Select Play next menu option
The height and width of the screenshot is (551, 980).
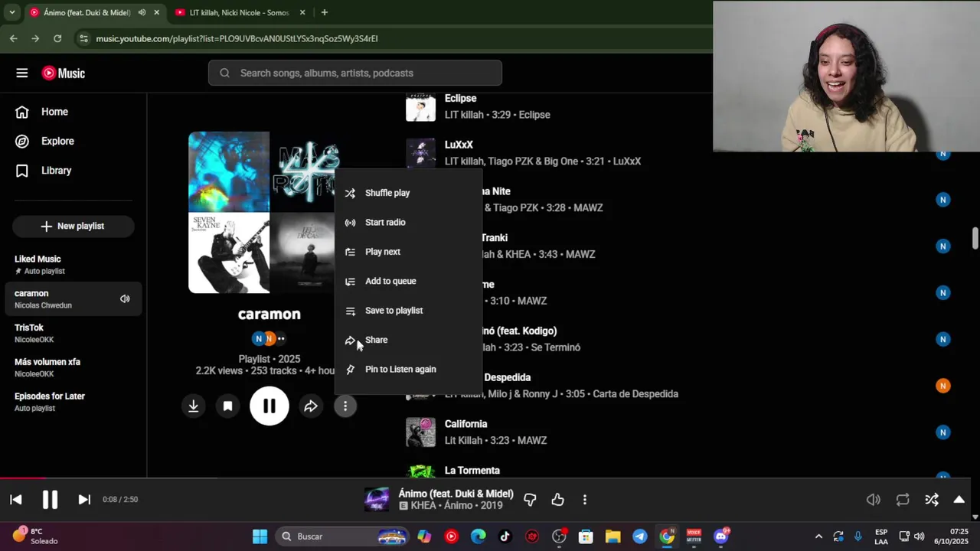click(408, 252)
